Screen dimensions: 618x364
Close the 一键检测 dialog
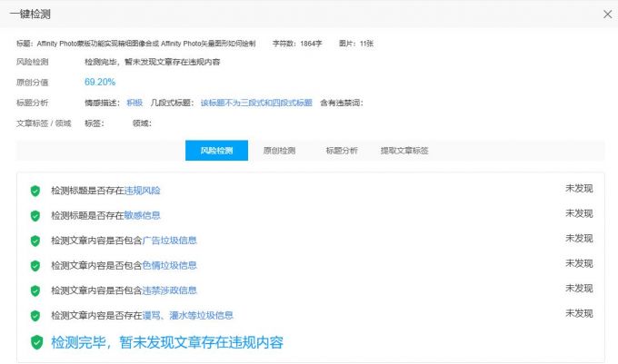608,14
